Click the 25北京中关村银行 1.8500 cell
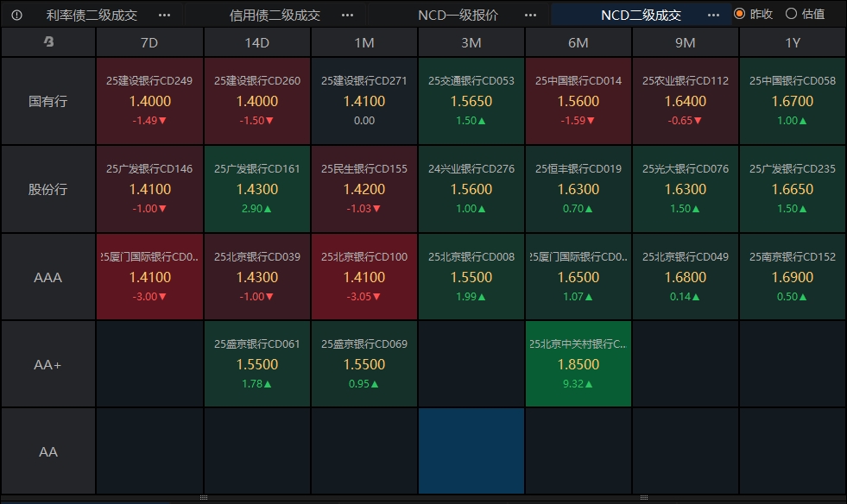The image size is (847, 504). (x=578, y=364)
